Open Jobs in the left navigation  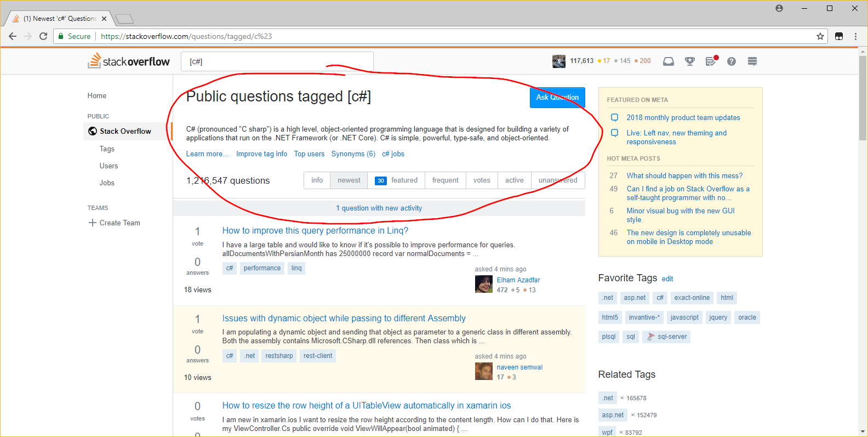[x=107, y=183]
